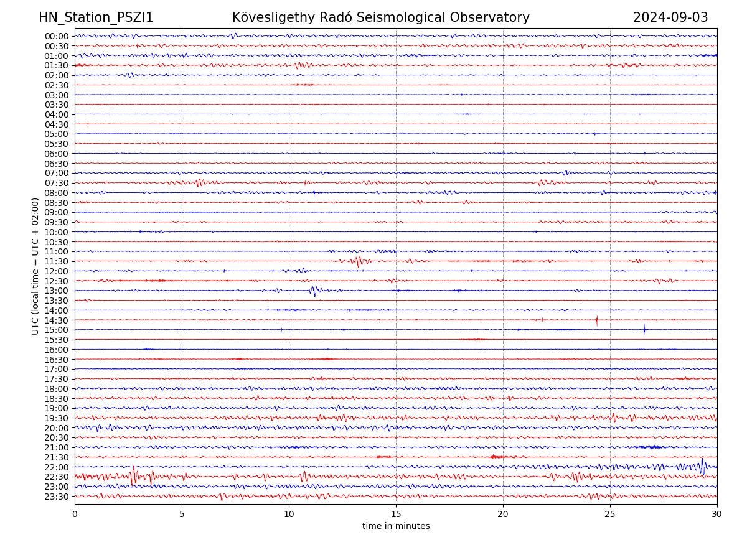This screenshot has height=560, width=747.
Task: Click the "time in minutes" axis label
Action: [x=396, y=526]
